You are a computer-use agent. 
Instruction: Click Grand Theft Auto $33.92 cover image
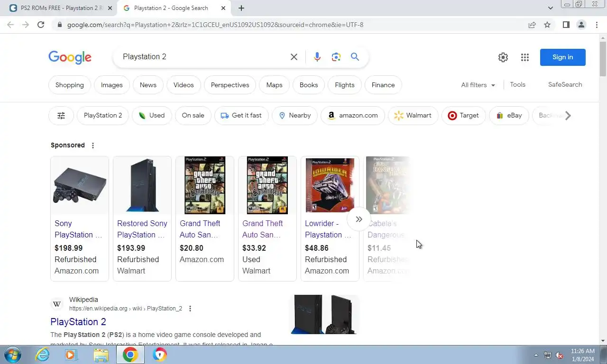tap(267, 185)
